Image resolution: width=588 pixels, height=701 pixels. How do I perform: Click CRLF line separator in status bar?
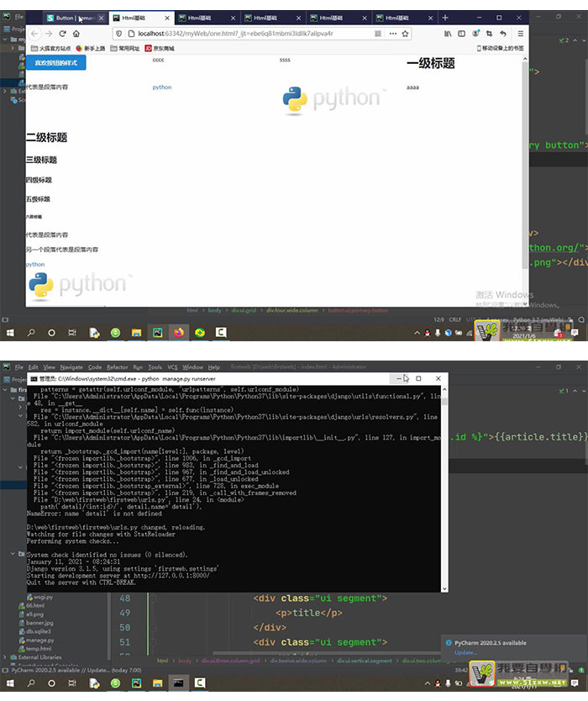454,319
